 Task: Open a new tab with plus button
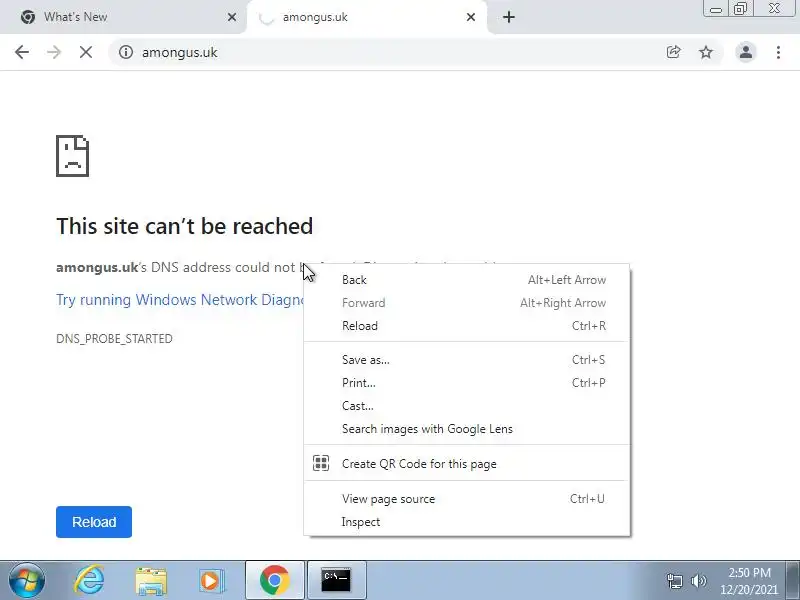point(509,17)
